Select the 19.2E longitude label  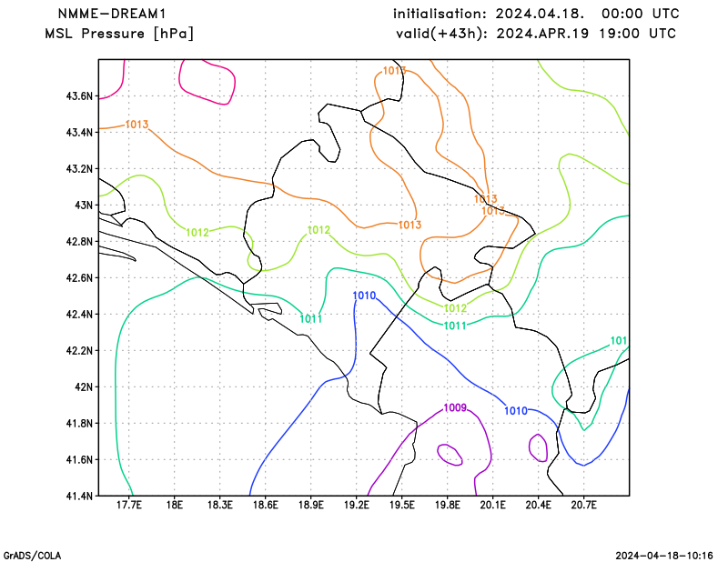(x=357, y=505)
